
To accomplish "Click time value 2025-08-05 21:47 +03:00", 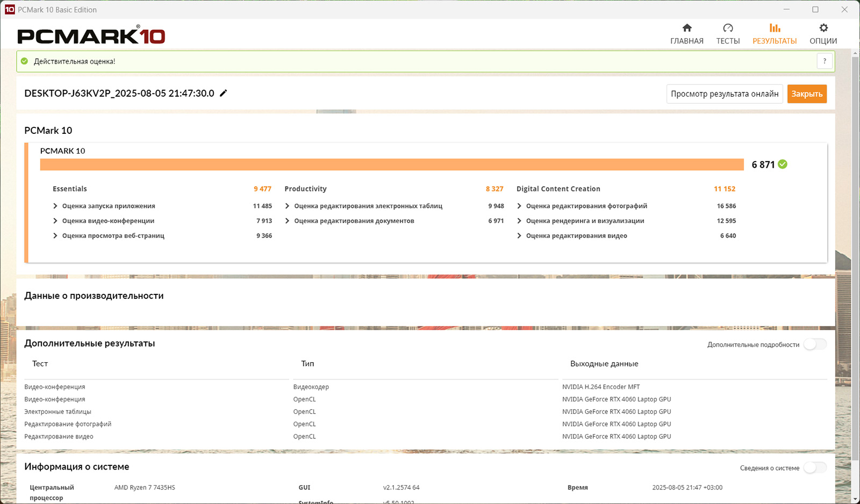I will click(x=687, y=488).
